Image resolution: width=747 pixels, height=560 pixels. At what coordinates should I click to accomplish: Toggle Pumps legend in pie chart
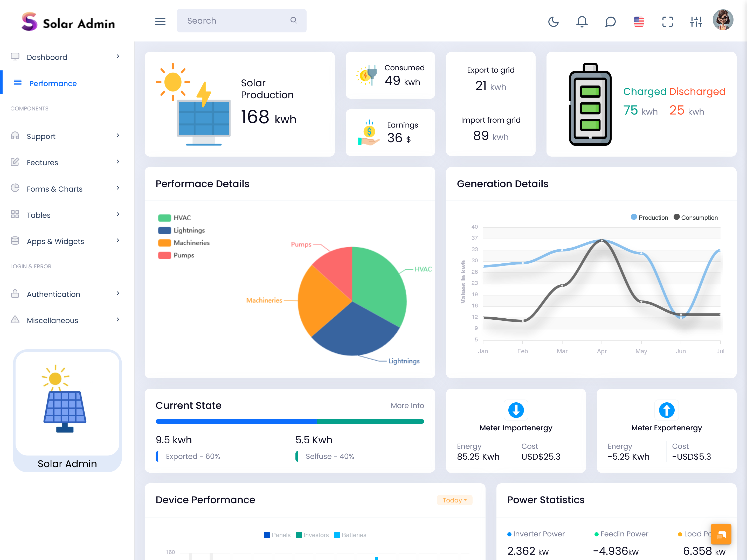tap(176, 255)
